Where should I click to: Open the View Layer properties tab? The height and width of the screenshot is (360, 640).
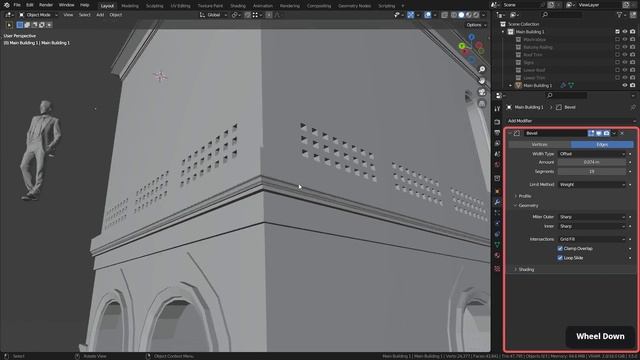pos(497,143)
